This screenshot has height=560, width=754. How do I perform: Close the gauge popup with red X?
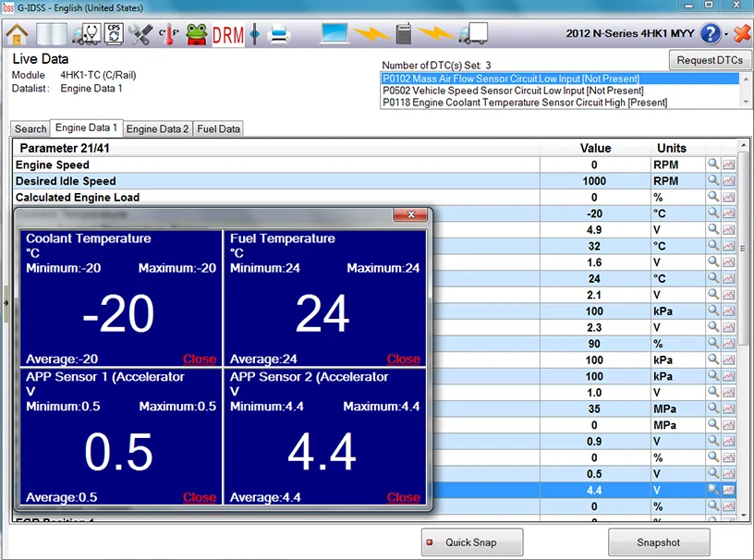410,214
